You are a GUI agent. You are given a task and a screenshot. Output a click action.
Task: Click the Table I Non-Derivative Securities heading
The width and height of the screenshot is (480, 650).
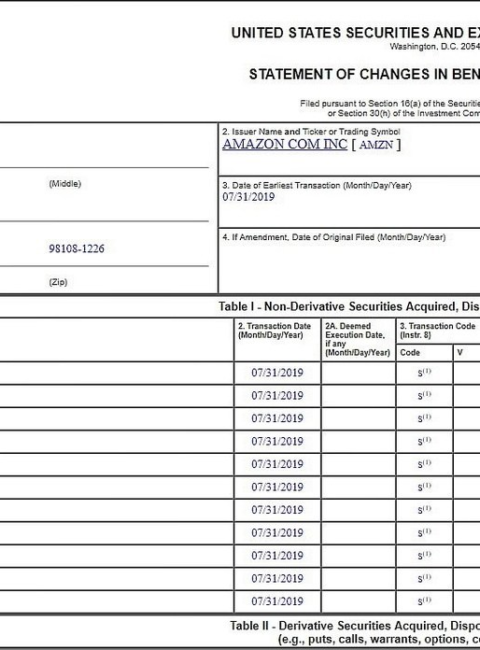[349, 306]
